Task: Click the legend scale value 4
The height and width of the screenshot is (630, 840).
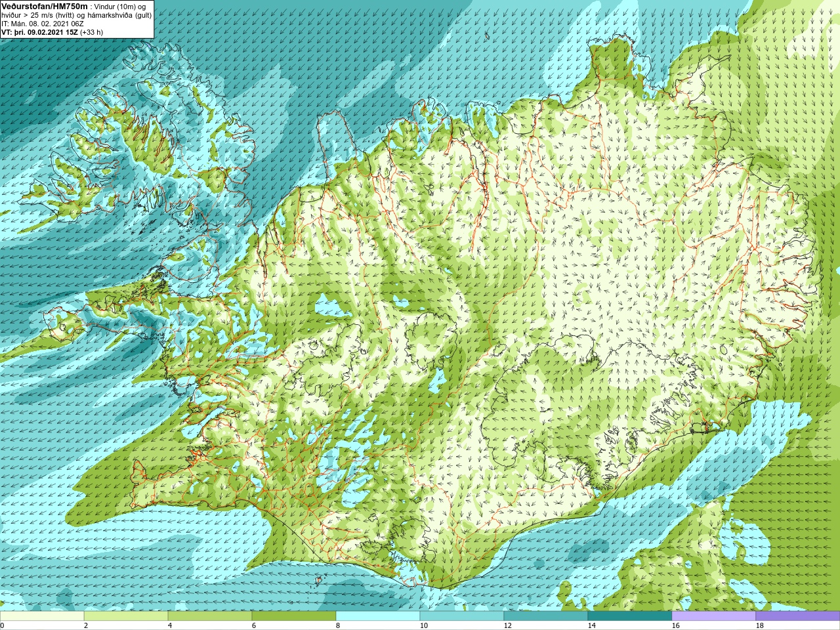Action: (x=170, y=625)
